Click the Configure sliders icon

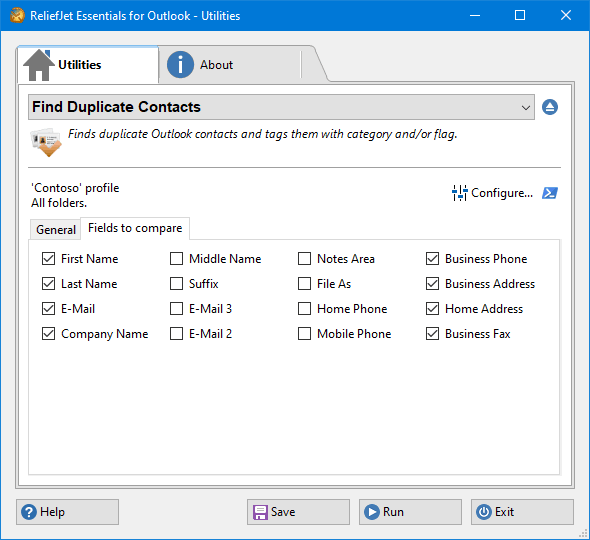tap(459, 193)
